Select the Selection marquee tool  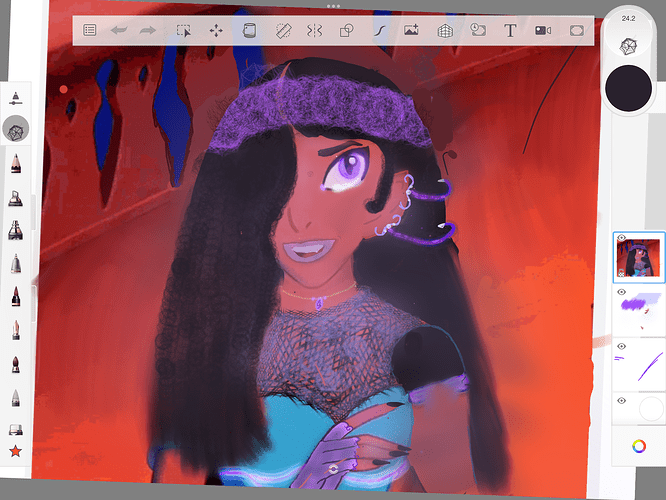[x=184, y=30]
